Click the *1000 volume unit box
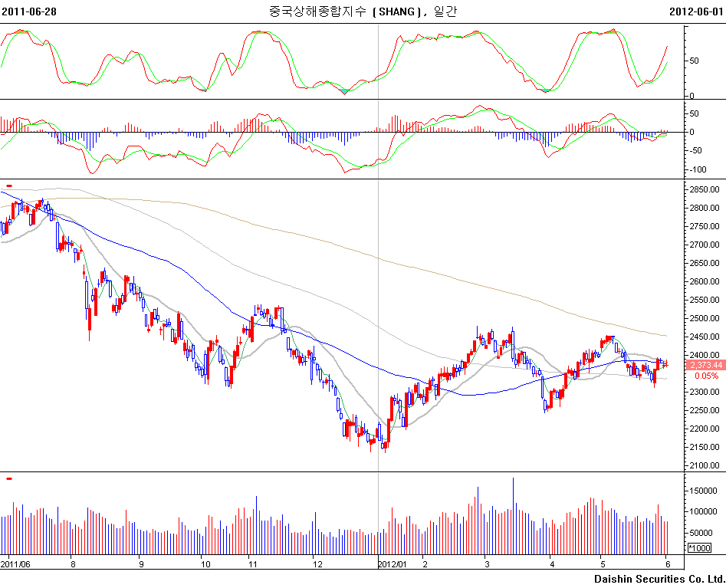The image size is (726, 588). pyautogui.click(x=699, y=548)
